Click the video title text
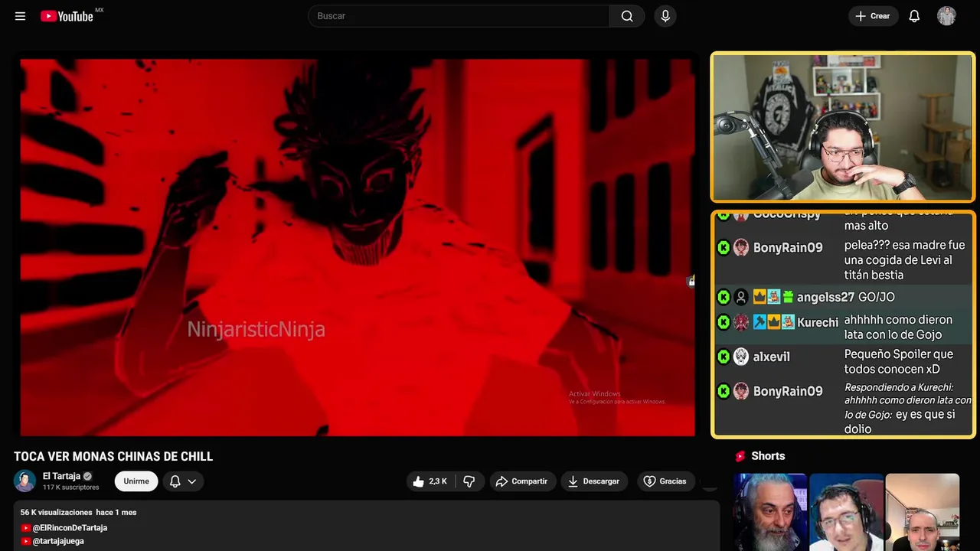The height and width of the screenshot is (551, 980). (113, 456)
